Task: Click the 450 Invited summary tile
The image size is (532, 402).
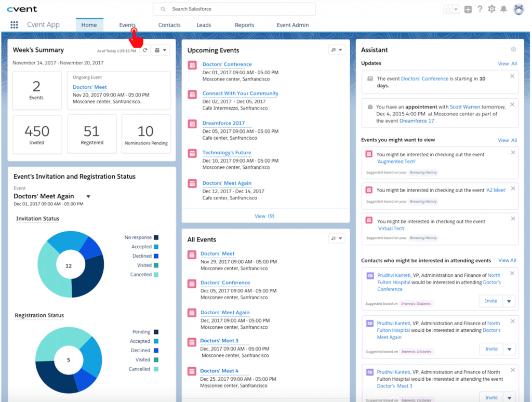Action: pyautogui.click(x=37, y=135)
